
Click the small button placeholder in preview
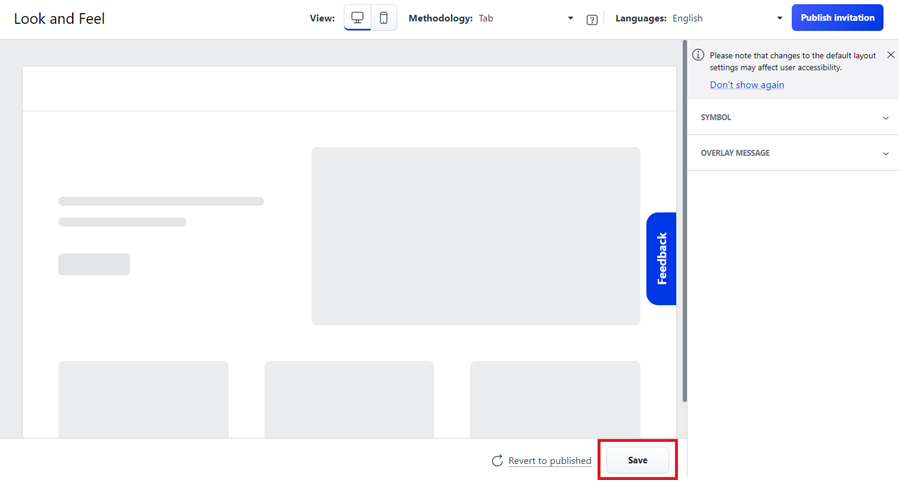[94, 264]
